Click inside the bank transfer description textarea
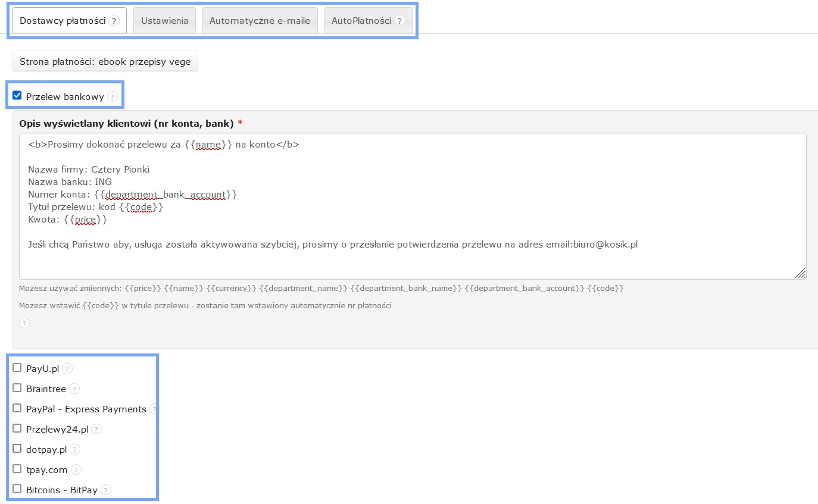 pyautogui.click(x=413, y=206)
